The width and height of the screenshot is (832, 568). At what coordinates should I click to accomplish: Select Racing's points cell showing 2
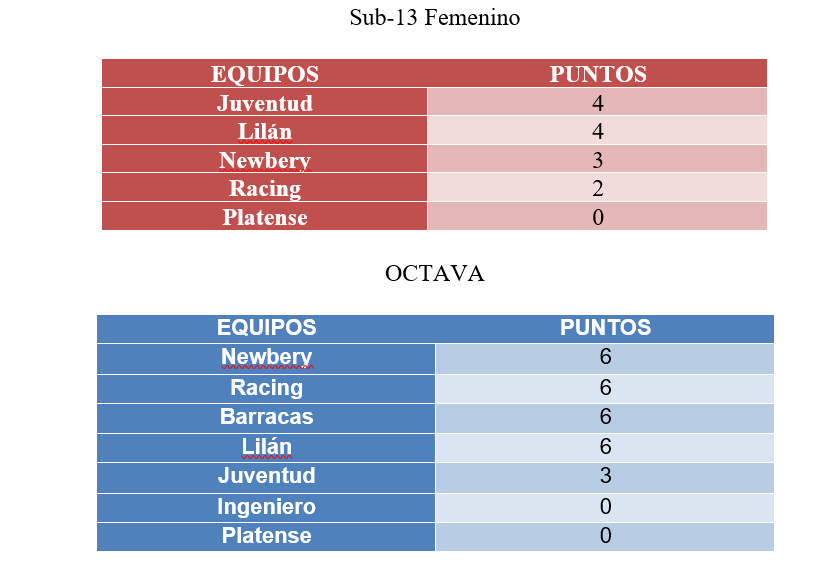[597, 188]
